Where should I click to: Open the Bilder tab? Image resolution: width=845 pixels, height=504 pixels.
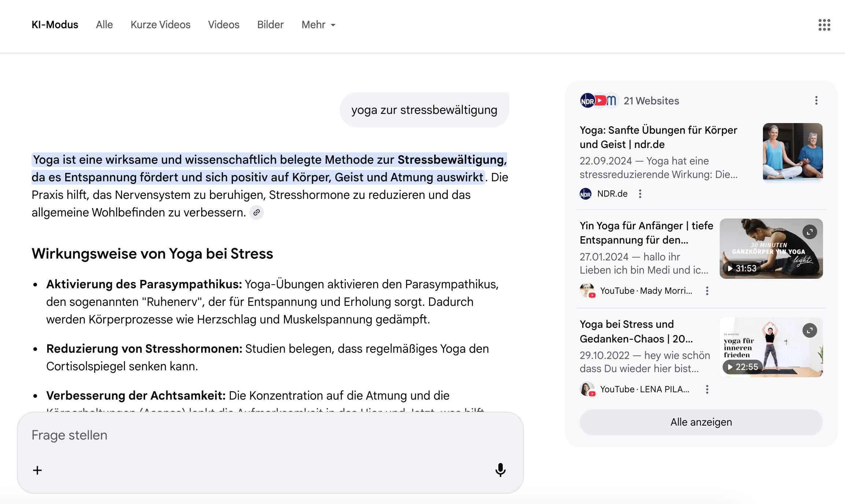(270, 25)
